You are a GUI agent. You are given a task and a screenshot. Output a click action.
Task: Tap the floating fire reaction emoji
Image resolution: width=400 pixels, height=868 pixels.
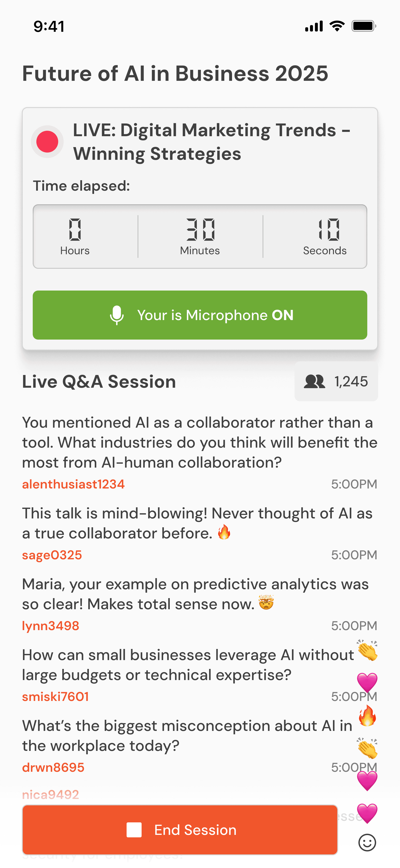click(x=367, y=716)
